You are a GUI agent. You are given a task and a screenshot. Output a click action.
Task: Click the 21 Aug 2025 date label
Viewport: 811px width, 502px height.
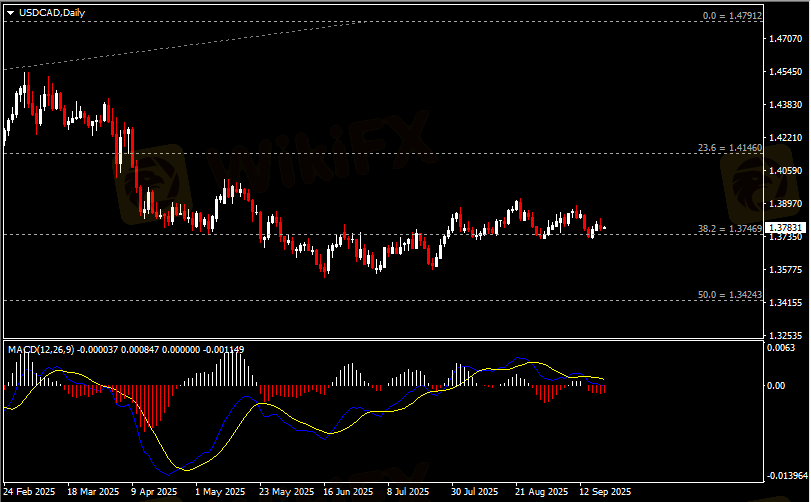pos(541,492)
